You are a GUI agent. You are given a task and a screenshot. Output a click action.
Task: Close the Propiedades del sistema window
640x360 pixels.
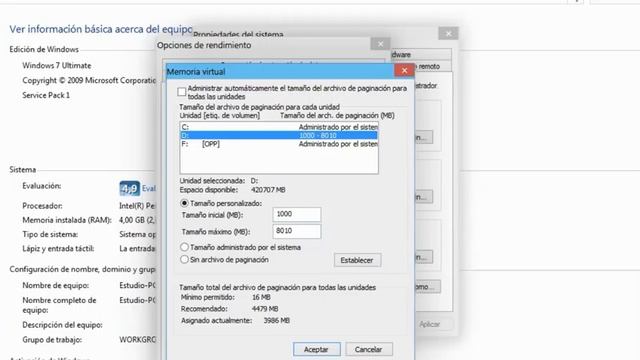point(448,33)
